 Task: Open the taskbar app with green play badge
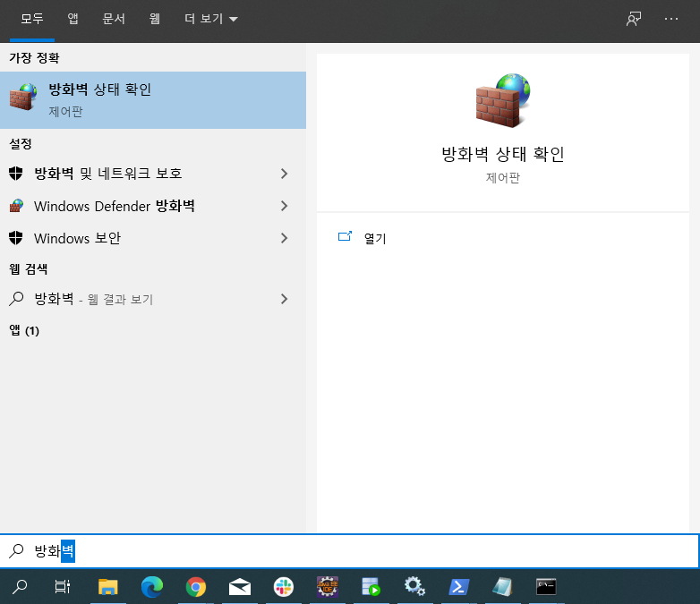click(371, 587)
